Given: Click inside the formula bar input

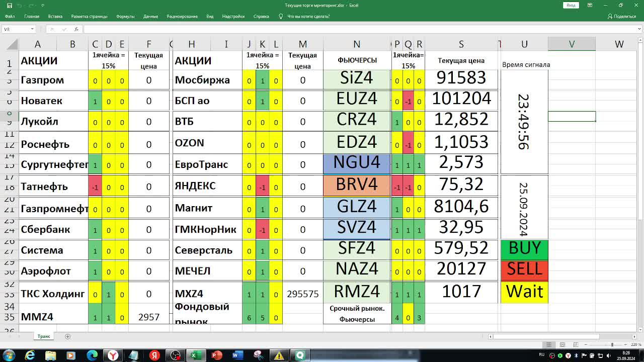Looking at the screenshot, I should click(x=360, y=29).
